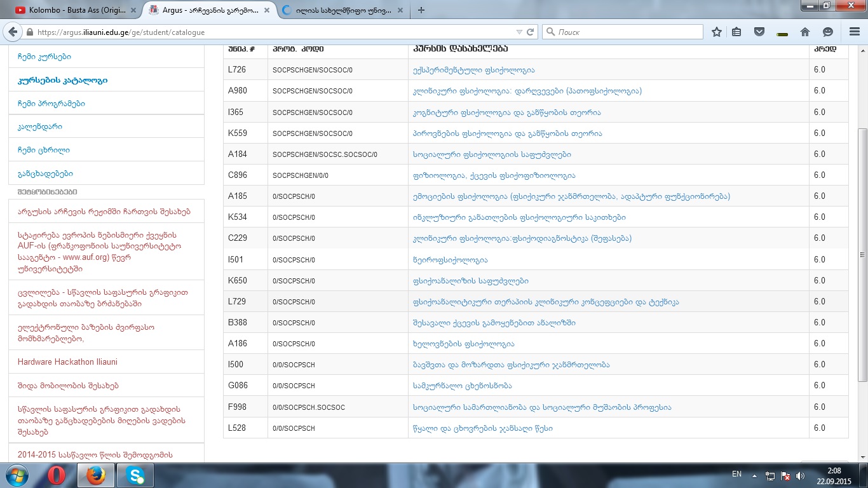Screen dimensions: 868x488
Task: Open the bookmarks list icon
Action: 736,32
